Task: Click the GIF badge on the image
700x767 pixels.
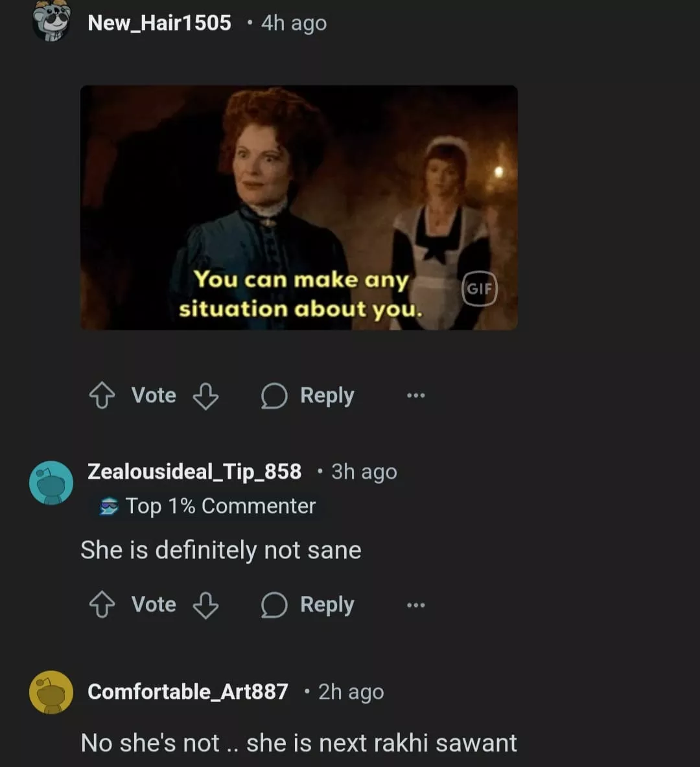Action: (x=479, y=289)
